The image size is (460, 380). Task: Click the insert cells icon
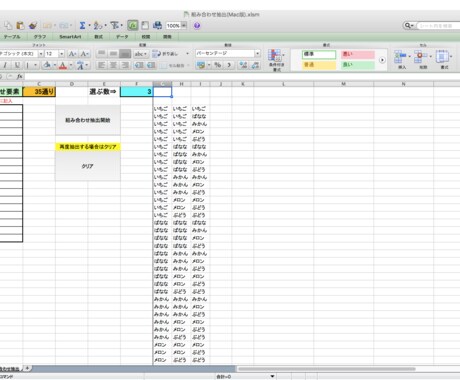pos(400,56)
